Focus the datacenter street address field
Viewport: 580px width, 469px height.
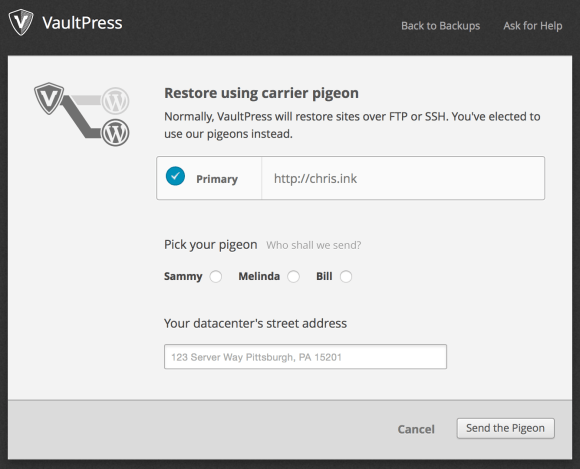coord(305,357)
